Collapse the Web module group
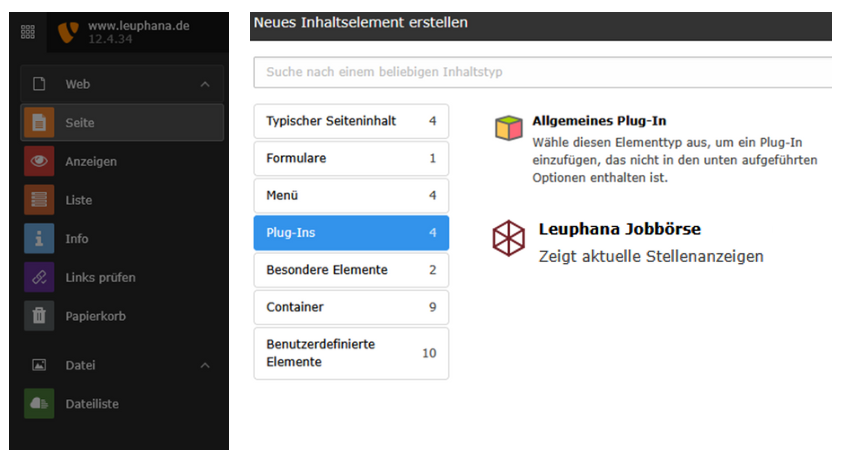 205,85
